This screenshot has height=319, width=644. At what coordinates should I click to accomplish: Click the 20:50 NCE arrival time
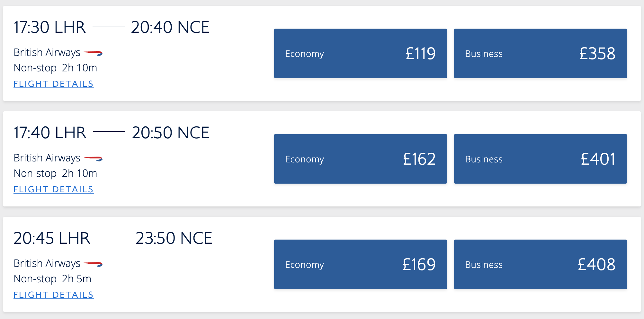click(x=171, y=132)
